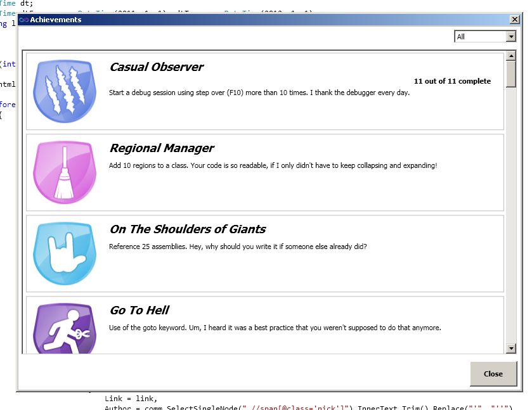Select the Go To Hell title
The height and width of the screenshot is (410, 532).
139,311
